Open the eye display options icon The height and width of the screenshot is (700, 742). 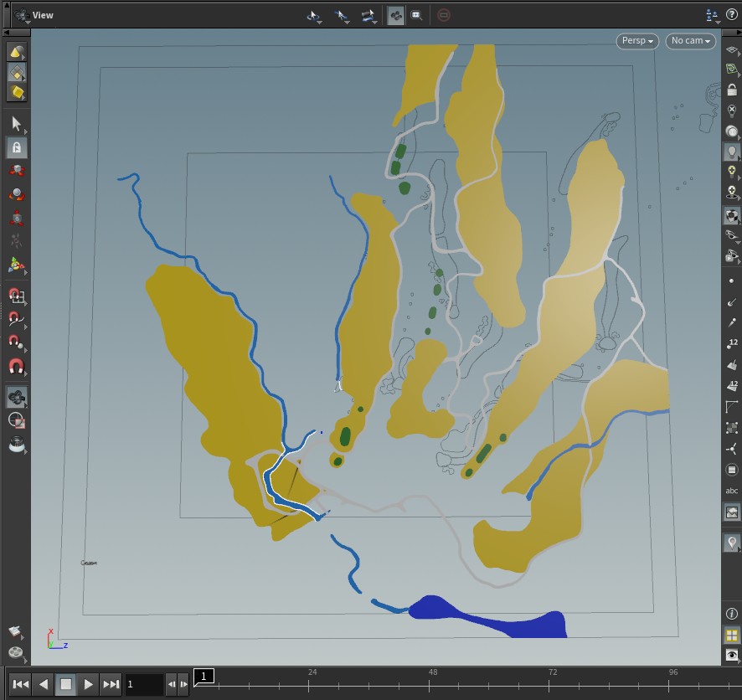[732, 655]
